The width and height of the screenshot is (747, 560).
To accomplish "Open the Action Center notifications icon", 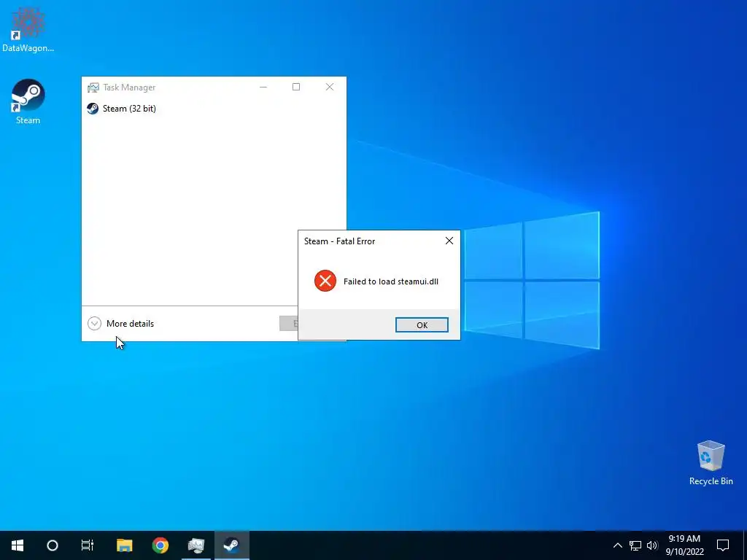I will [723, 545].
